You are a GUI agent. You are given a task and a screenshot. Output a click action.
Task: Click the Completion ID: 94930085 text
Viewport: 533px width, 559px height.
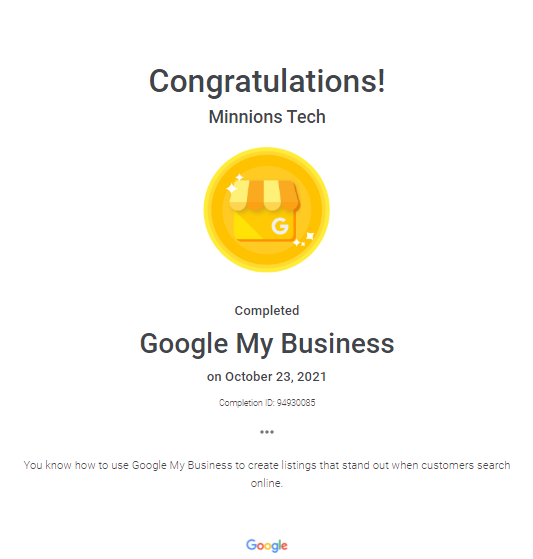[267, 403]
